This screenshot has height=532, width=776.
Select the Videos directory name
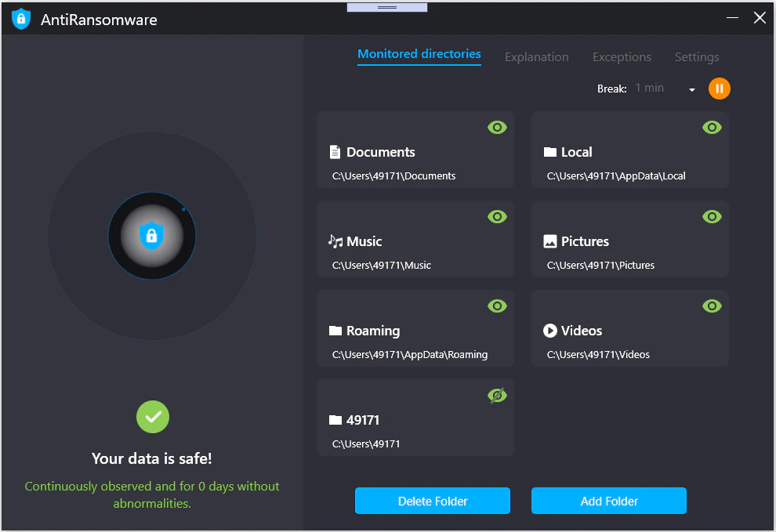point(582,331)
